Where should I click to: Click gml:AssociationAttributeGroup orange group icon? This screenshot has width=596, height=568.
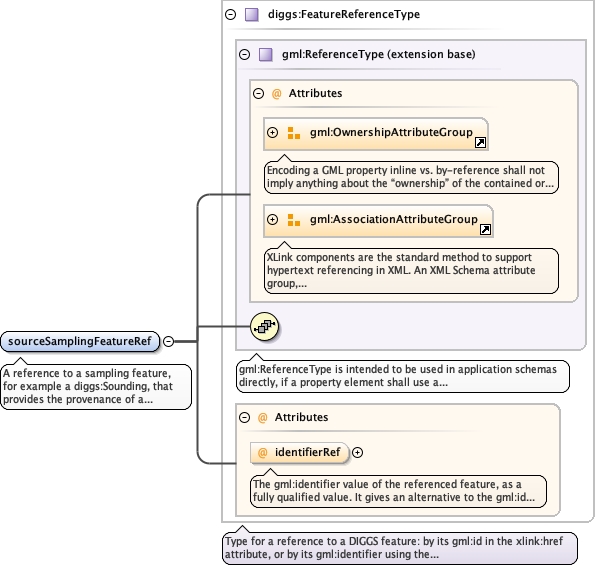pyautogui.click(x=293, y=220)
